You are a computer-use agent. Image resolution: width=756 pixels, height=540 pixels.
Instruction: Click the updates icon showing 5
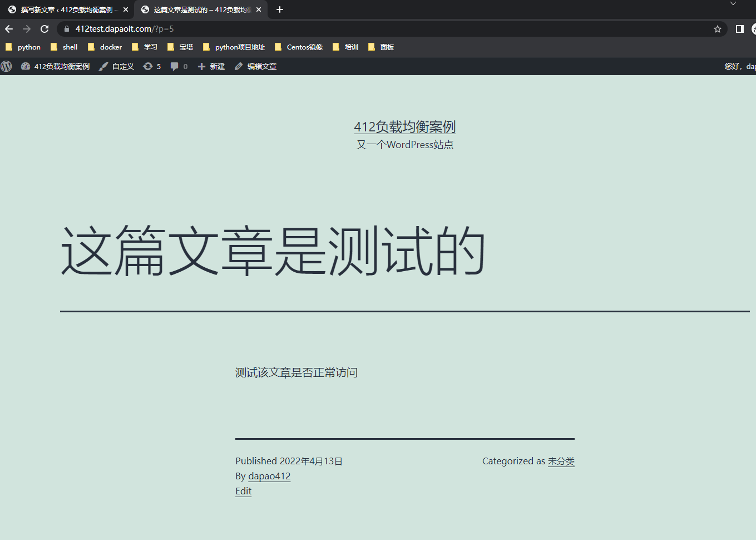152,66
